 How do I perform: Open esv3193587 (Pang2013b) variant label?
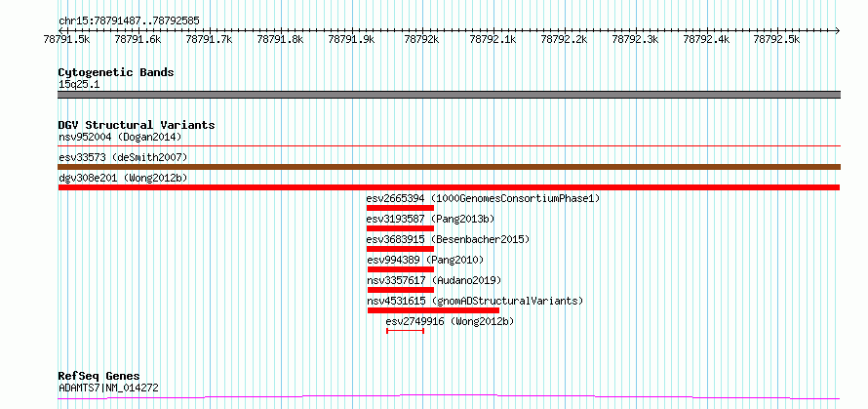pos(430,219)
